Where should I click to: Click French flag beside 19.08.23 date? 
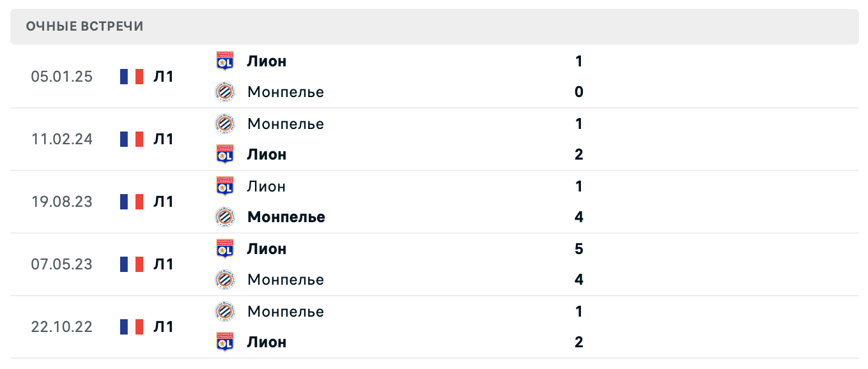pyautogui.click(x=132, y=202)
